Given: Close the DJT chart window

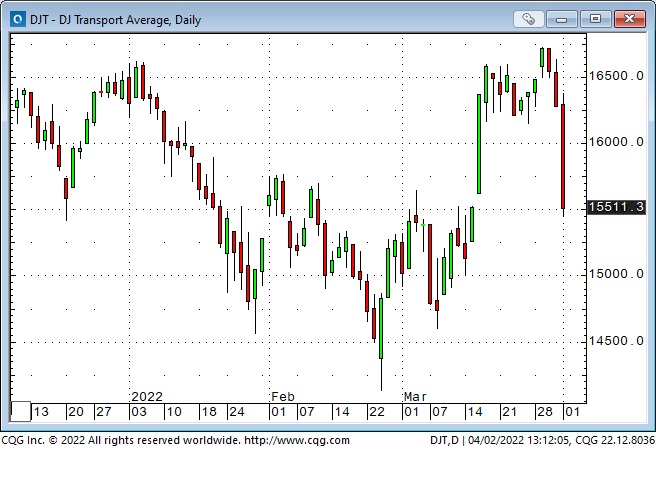Looking at the screenshot, I should pyautogui.click(x=630, y=19).
